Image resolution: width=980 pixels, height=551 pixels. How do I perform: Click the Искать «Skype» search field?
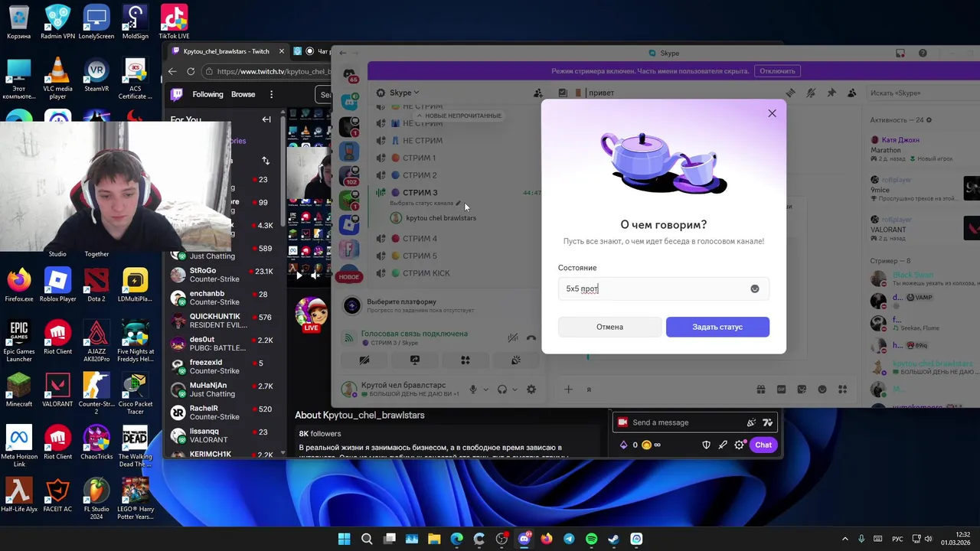point(923,93)
